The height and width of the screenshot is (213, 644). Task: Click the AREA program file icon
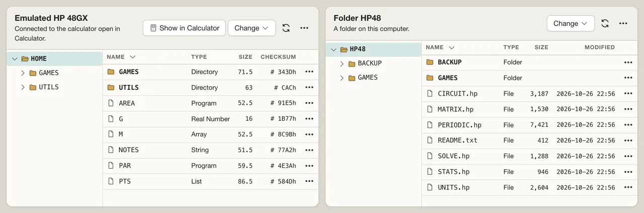click(x=111, y=103)
